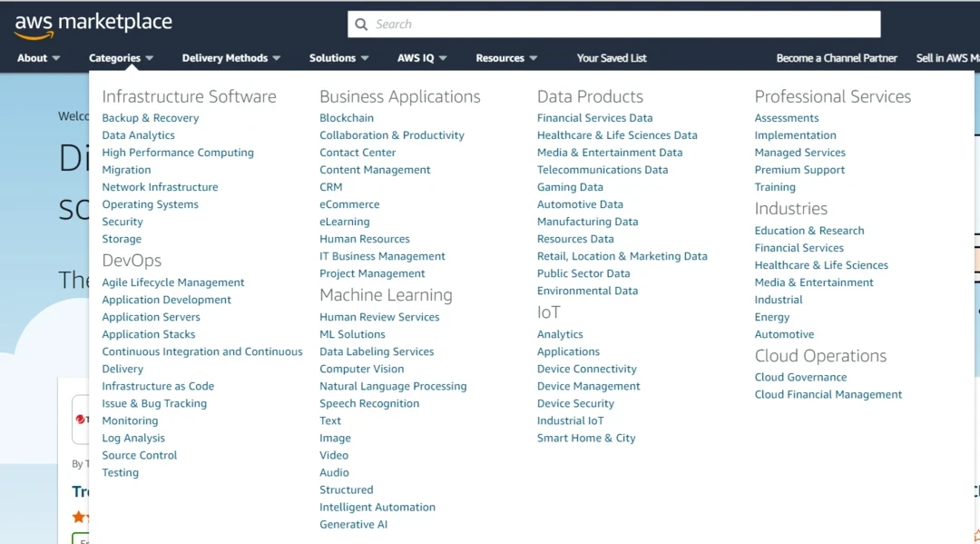This screenshot has width=980, height=544.
Task: Open Infrastructure as Code category
Action: coord(158,387)
